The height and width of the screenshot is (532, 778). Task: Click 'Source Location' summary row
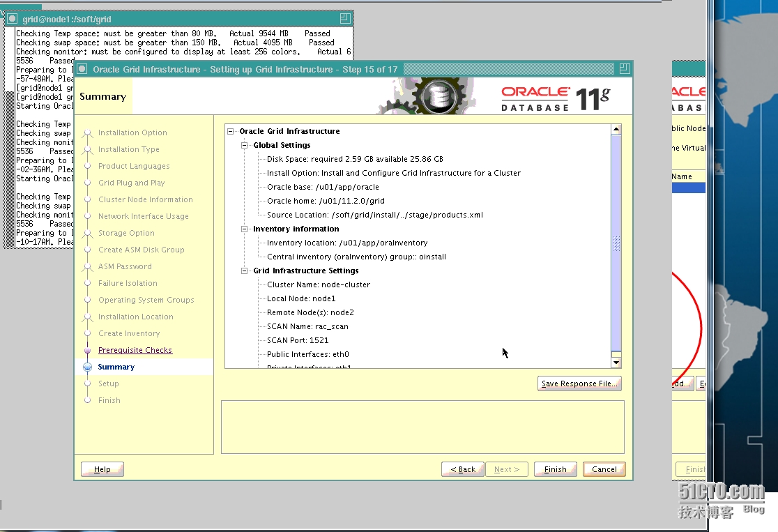[x=374, y=214]
